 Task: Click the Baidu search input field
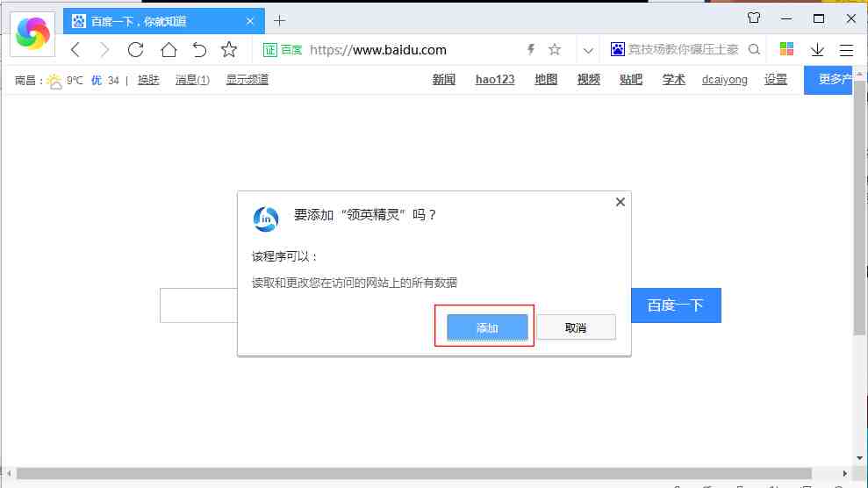coord(198,305)
